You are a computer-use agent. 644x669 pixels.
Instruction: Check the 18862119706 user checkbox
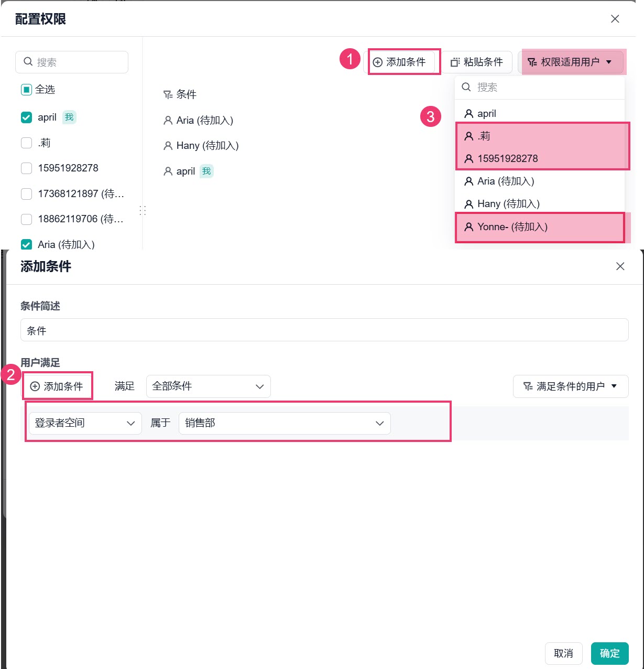tap(26, 219)
